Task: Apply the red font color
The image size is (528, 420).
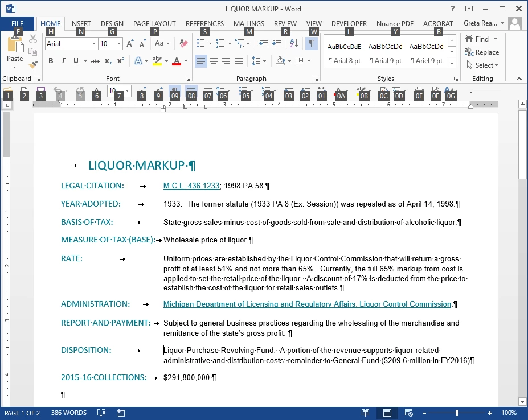Action: [177, 61]
